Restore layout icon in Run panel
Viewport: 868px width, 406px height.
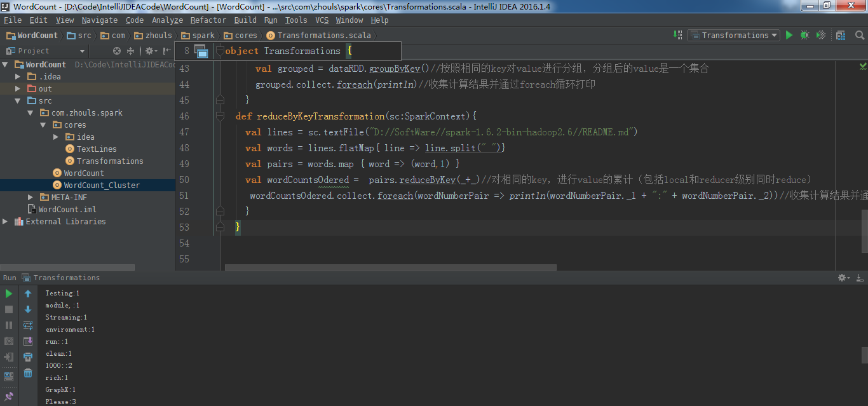(9, 377)
